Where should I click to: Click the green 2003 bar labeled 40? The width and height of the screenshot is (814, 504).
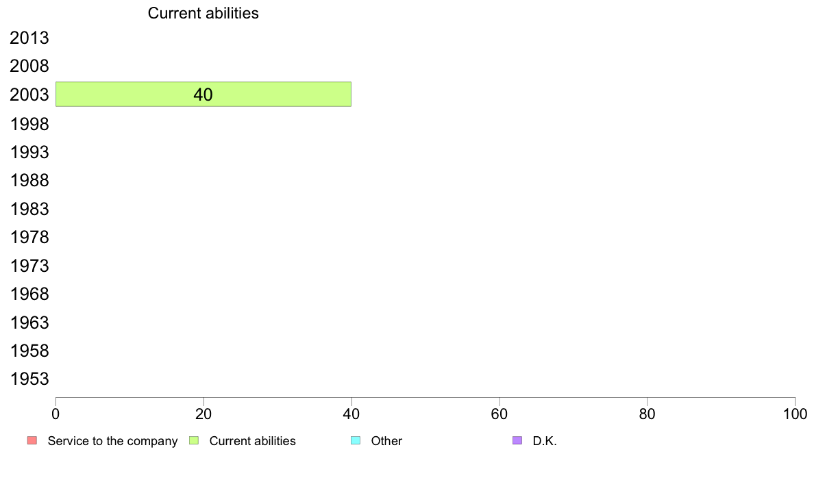(x=203, y=94)
